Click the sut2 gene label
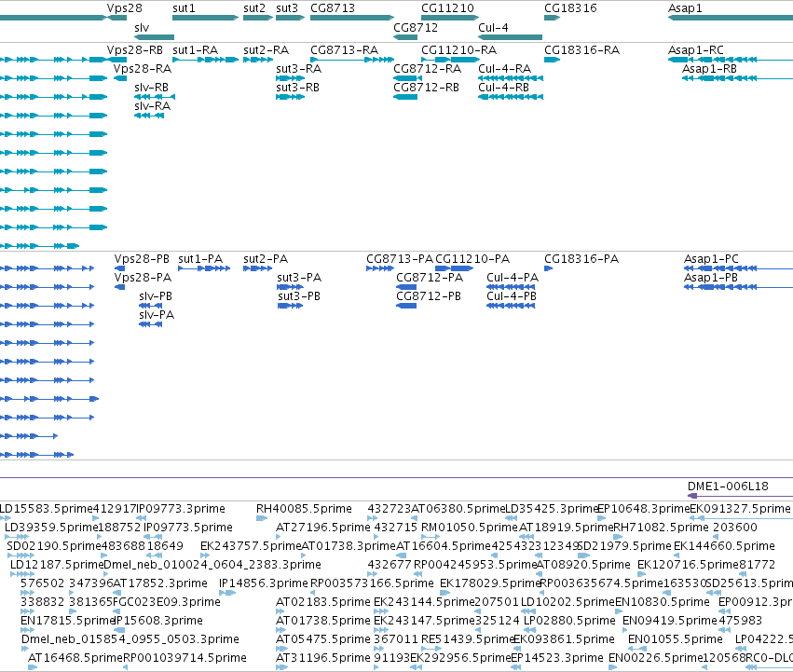793x672 pixels. click(254, 8)
